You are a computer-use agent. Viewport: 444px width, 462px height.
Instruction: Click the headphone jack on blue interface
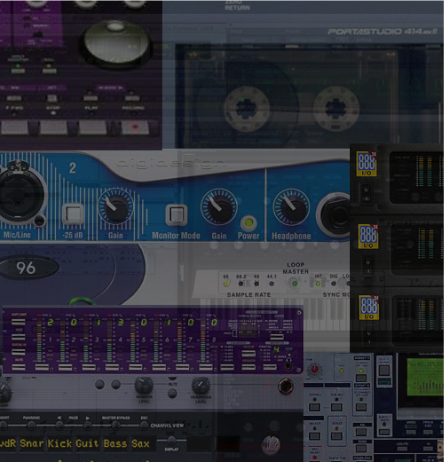[335, 215]
